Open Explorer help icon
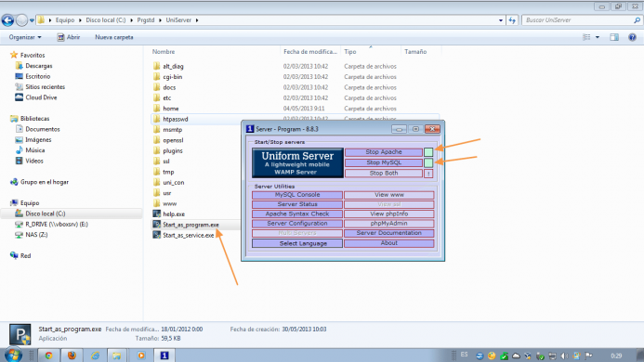The image size is (644, 362). pyautogui.click(x=633, y=37)
